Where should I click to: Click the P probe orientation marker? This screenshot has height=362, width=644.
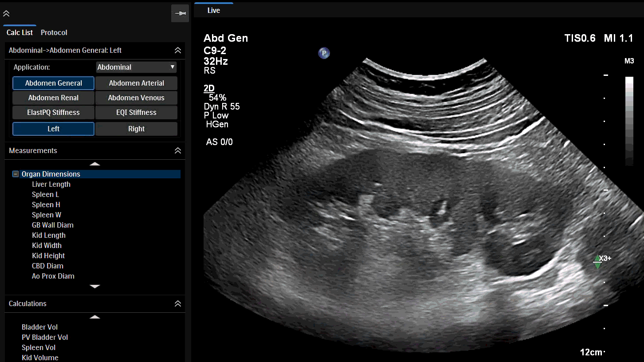(x=324, y=53)
